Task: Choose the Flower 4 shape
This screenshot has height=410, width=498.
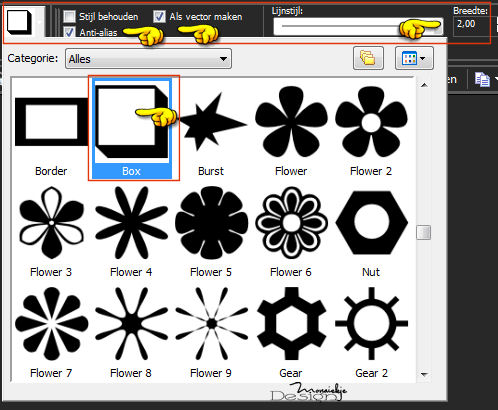Action: tap(131, 231)
